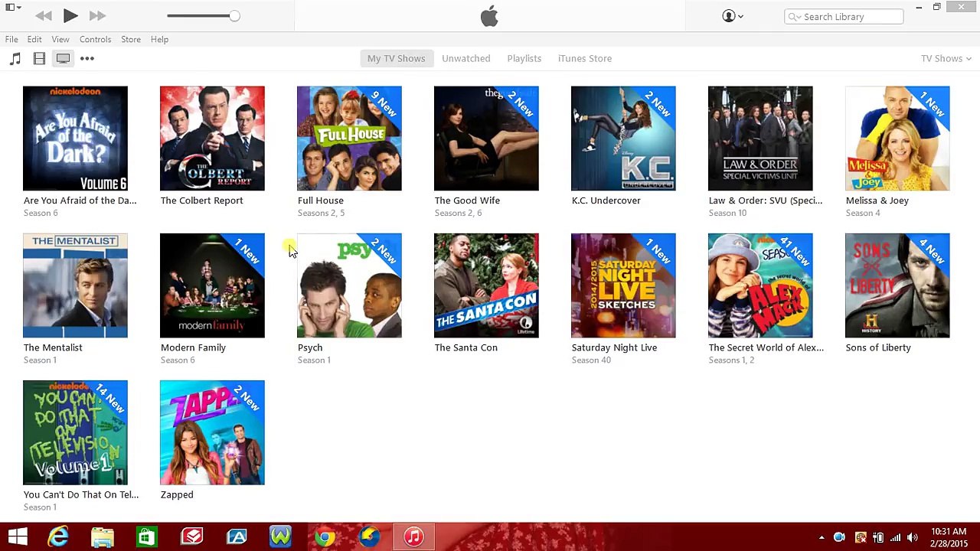Select the TV Shows library icon
This screenshot has width=980, height=551.
tap(63, 58)
